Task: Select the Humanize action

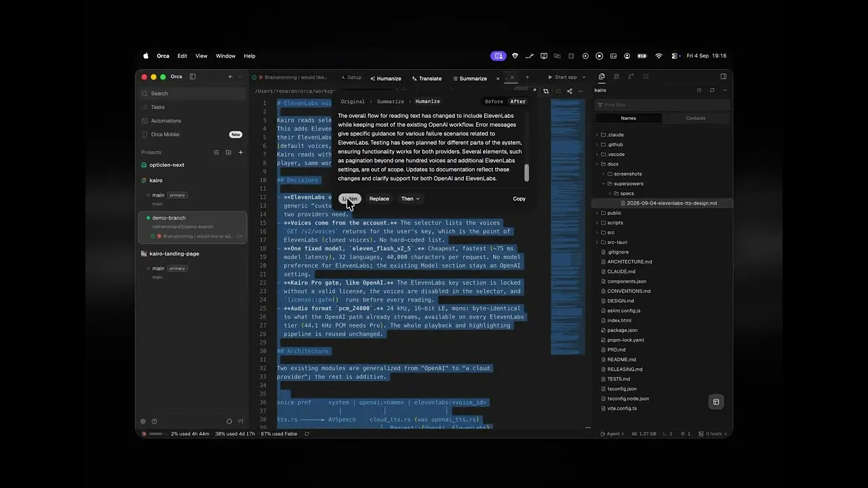Action: 385,79
